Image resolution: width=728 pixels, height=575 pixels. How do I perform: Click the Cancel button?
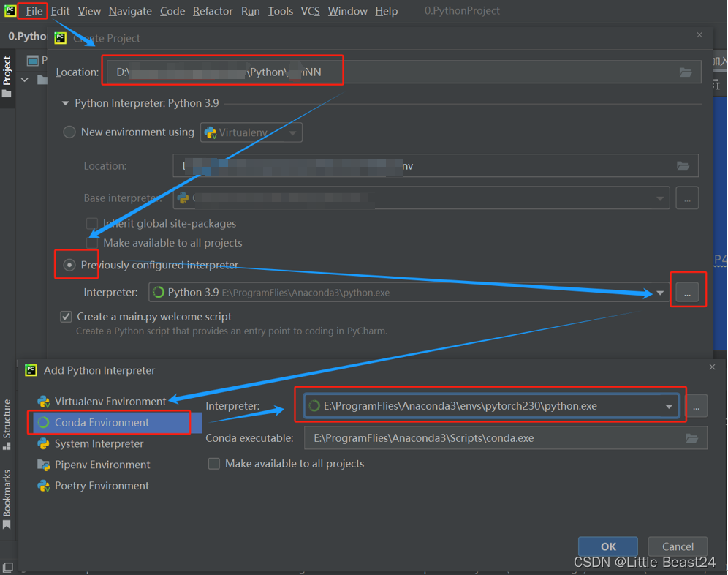click(x=678, y=546)
